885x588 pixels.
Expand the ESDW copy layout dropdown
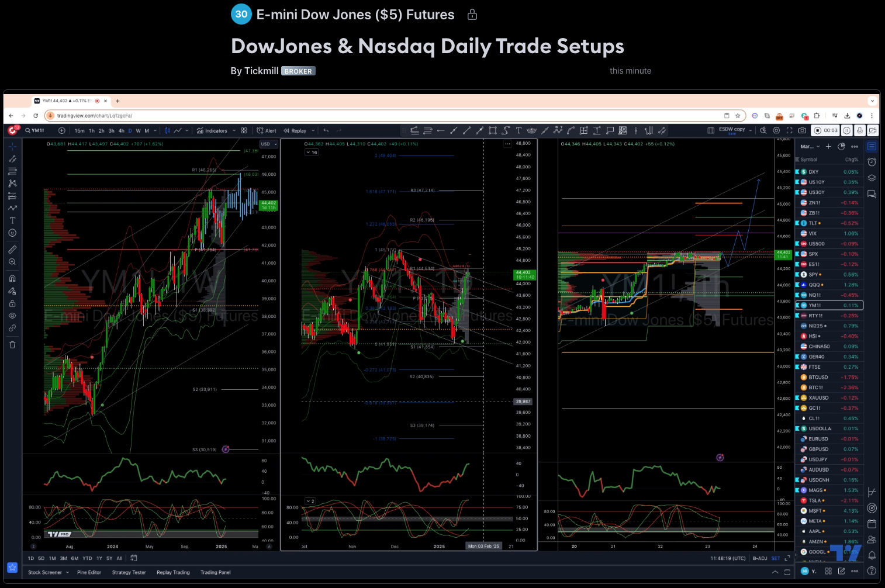click(x=751, y=131)
